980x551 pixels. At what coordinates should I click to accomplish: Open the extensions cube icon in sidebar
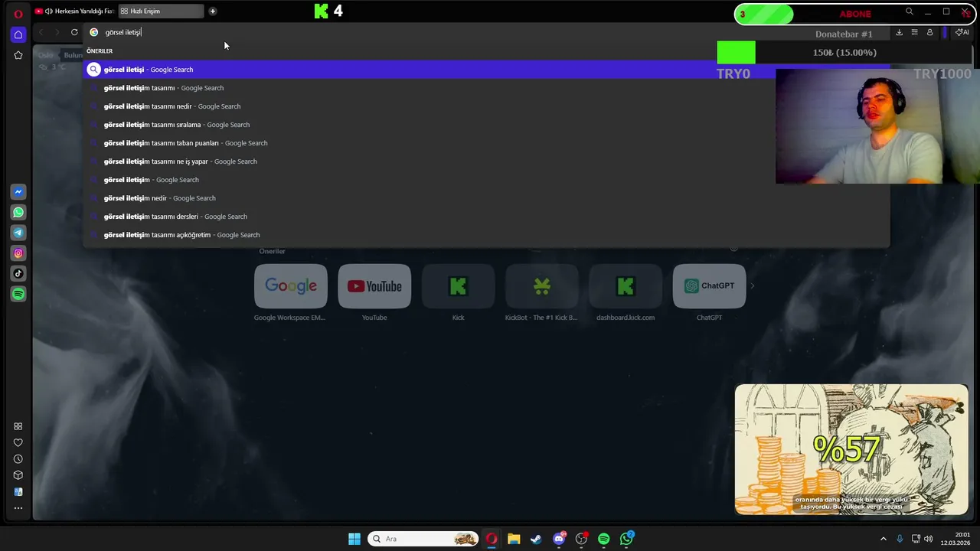[18, 475]
